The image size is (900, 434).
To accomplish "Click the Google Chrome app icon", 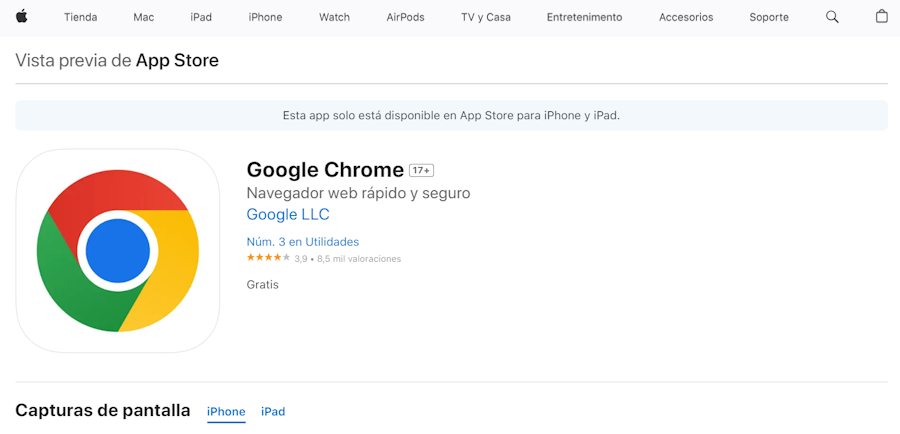I will coord(118,251).
